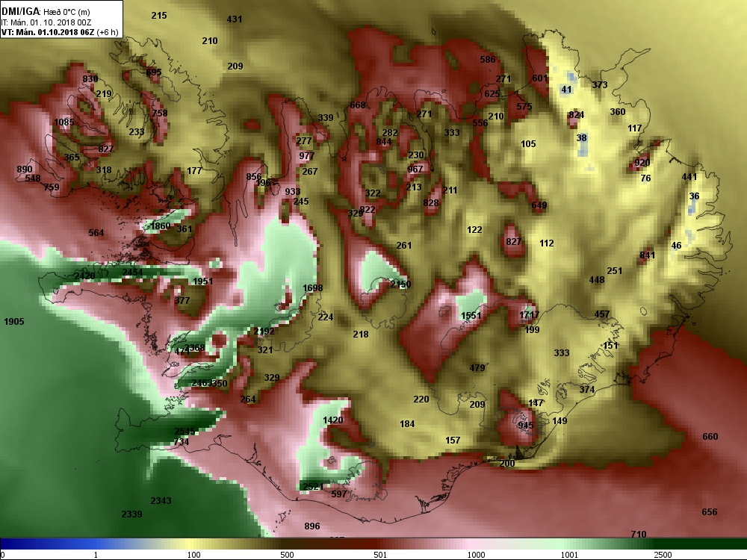747x560 pixels.
Task: Click the map value 2521
Action: click(313, 487)
